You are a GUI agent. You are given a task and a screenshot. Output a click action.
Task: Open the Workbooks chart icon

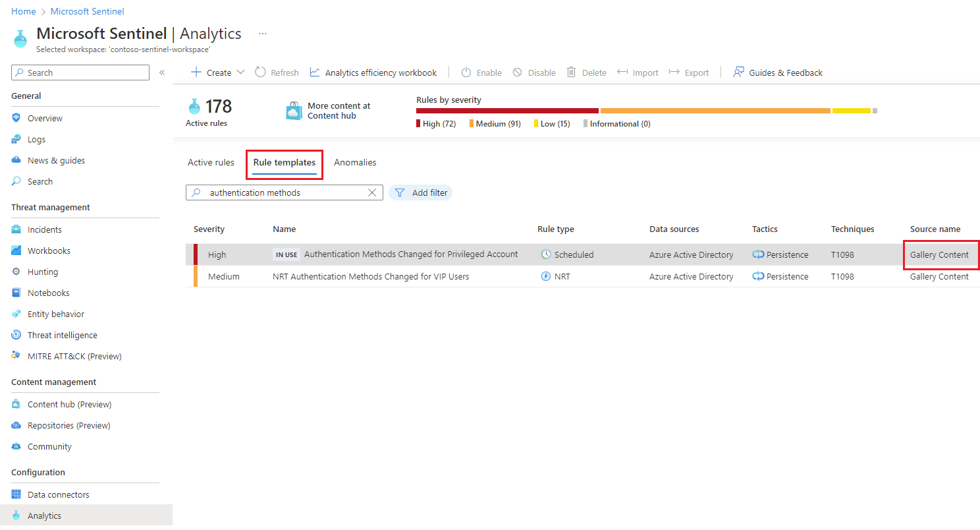pos(16,250)
